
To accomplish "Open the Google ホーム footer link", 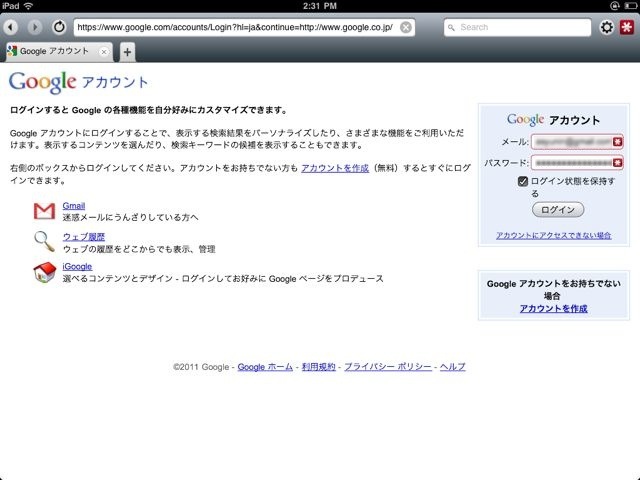I will [x=265, y=367].
